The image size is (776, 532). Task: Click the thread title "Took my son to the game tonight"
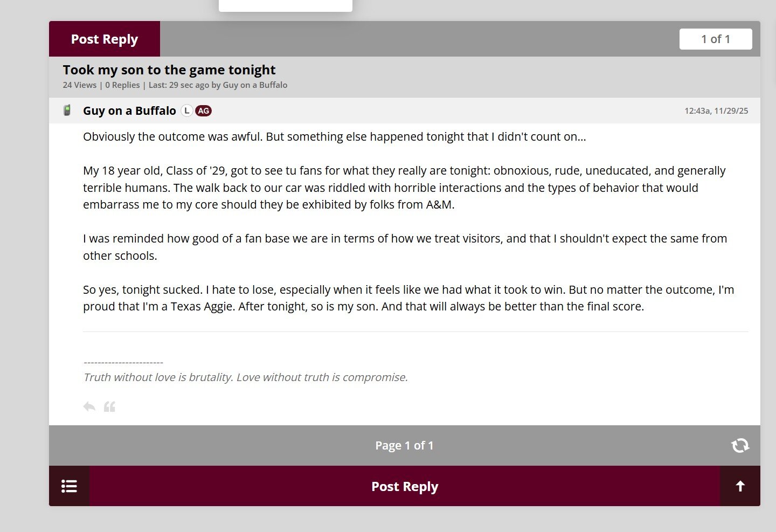click(x=169, y=70)
